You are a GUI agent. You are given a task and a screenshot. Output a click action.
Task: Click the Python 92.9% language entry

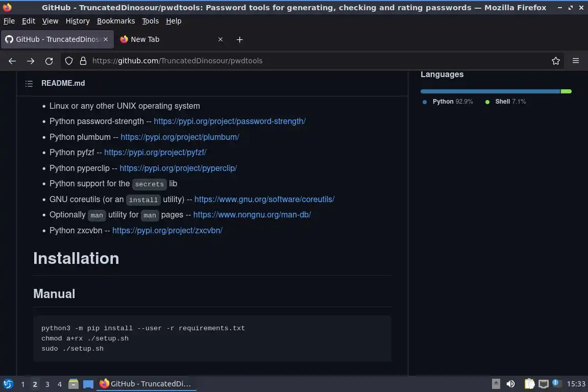click(448, 102)
